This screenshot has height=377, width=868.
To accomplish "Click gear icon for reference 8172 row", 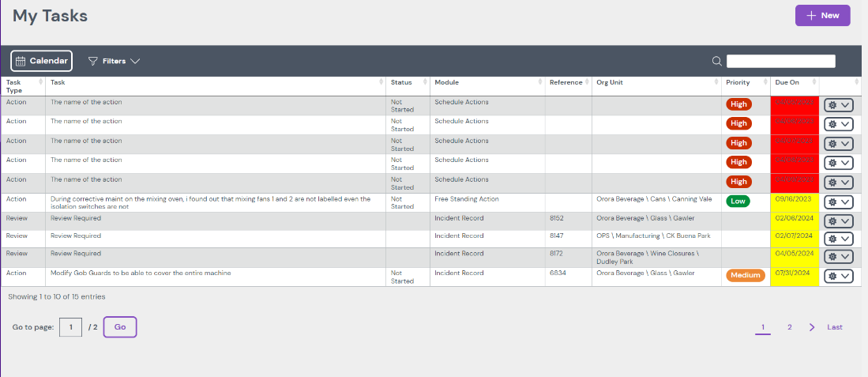I will coord(832,257).
